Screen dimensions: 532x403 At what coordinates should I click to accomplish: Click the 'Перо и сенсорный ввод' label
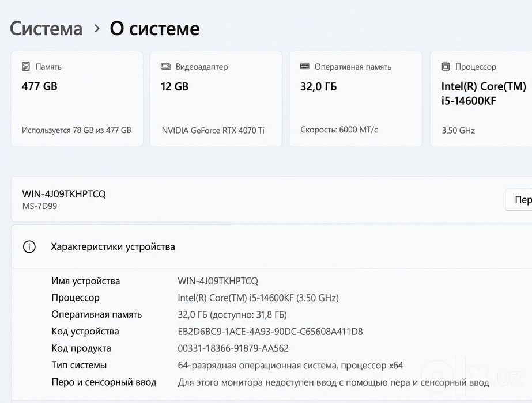tap(104, 382)
